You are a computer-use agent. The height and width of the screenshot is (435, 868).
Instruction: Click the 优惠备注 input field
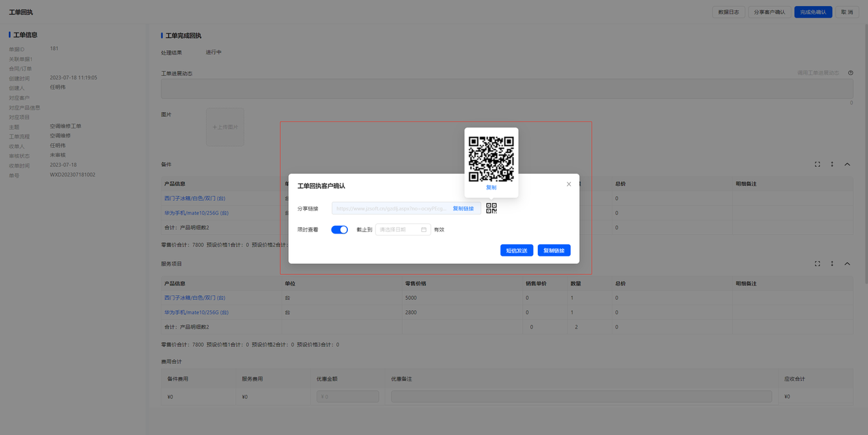pos(581,396)
